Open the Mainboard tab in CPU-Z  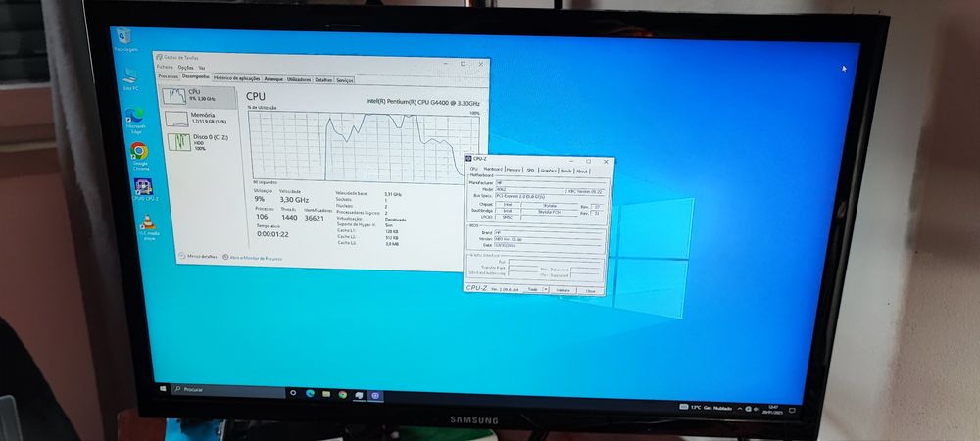[493, 169]
